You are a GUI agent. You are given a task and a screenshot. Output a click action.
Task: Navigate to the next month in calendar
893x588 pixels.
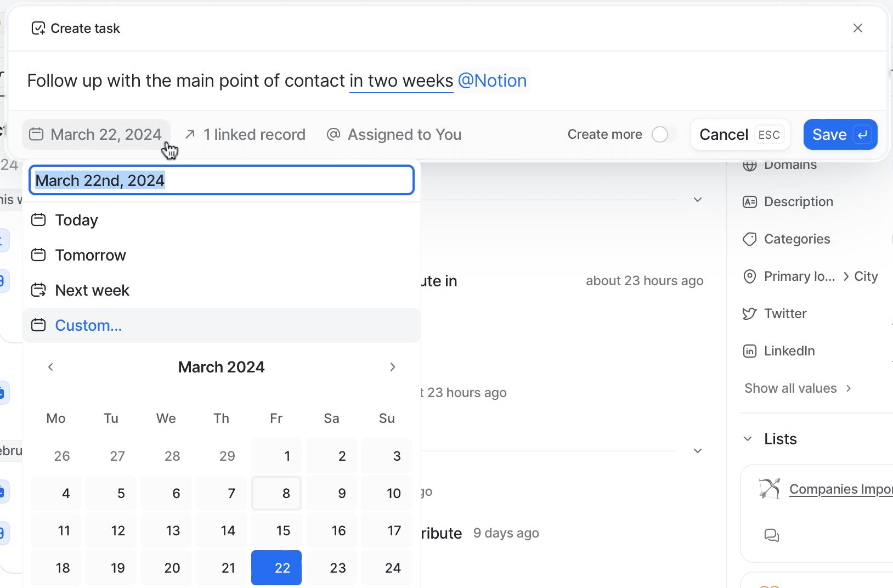pos(392,366)
